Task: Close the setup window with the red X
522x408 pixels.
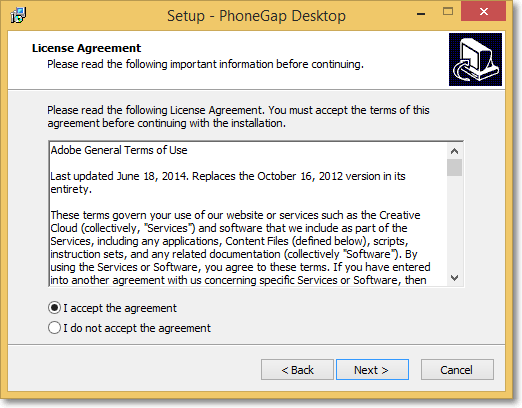Action: [x=483, y=11]
